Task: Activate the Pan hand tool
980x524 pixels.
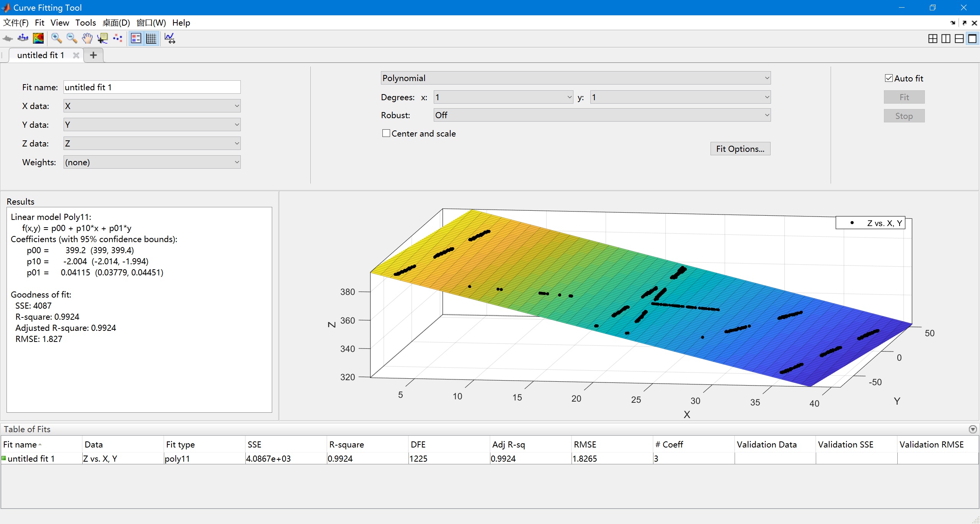Action: coord(87,38)
